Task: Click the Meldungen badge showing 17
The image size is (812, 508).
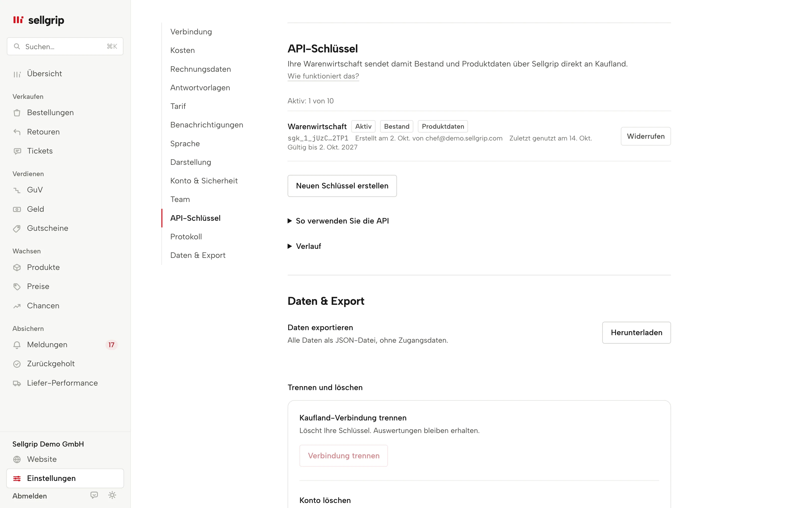Action: (111, 345)
